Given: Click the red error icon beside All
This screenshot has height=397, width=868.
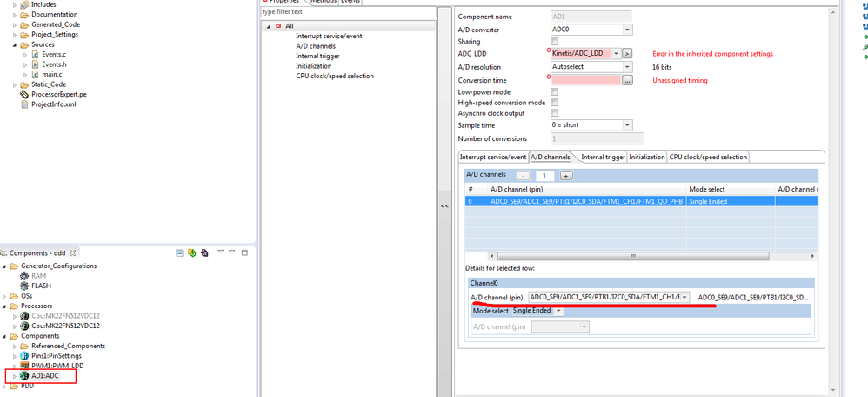Looking at the screenshot, I should click(278, 26).
